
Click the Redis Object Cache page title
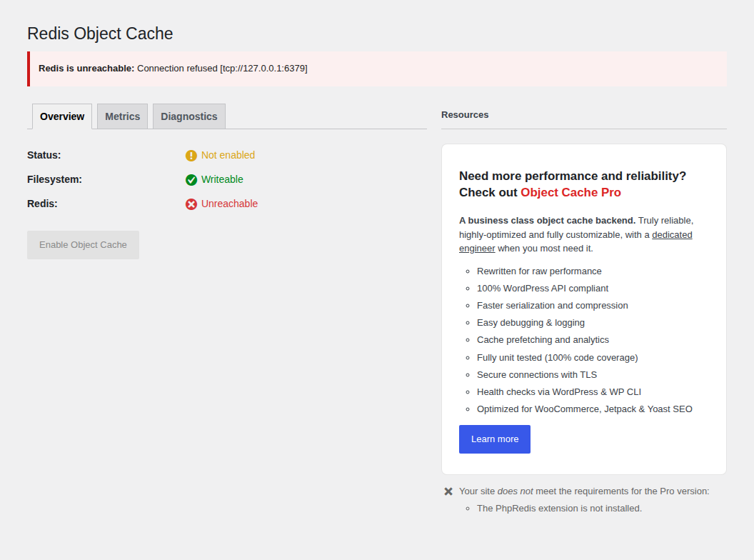coord(100,34)
